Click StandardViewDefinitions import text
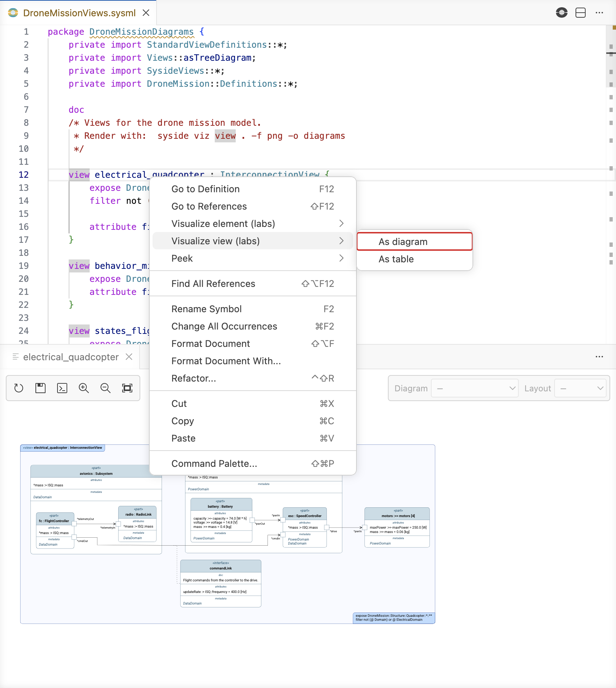Screen dimensions: 616x688 coord(207,45)
